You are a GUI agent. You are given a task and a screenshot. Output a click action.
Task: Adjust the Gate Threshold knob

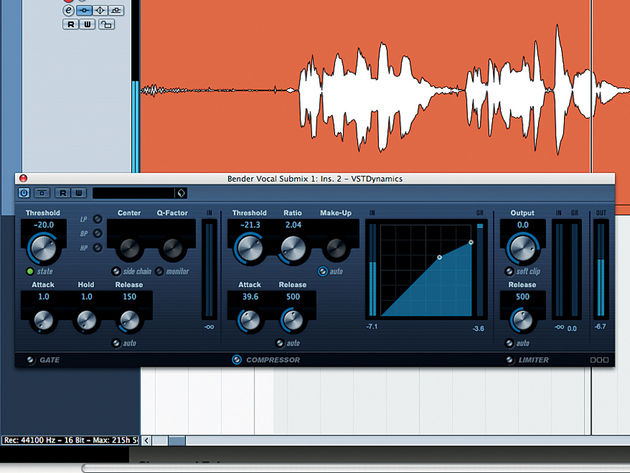(x=43, y=248)
